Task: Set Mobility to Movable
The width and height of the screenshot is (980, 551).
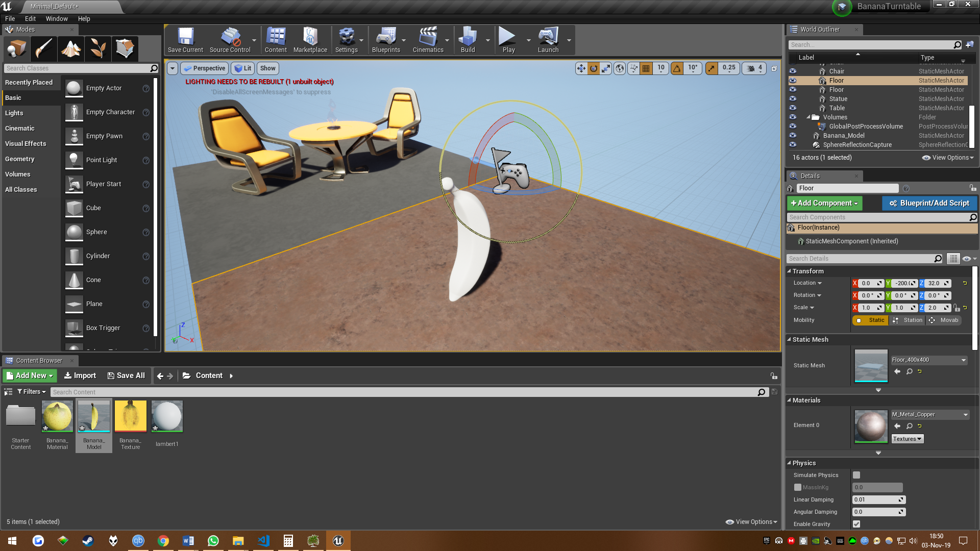Action: coord(943,320)
